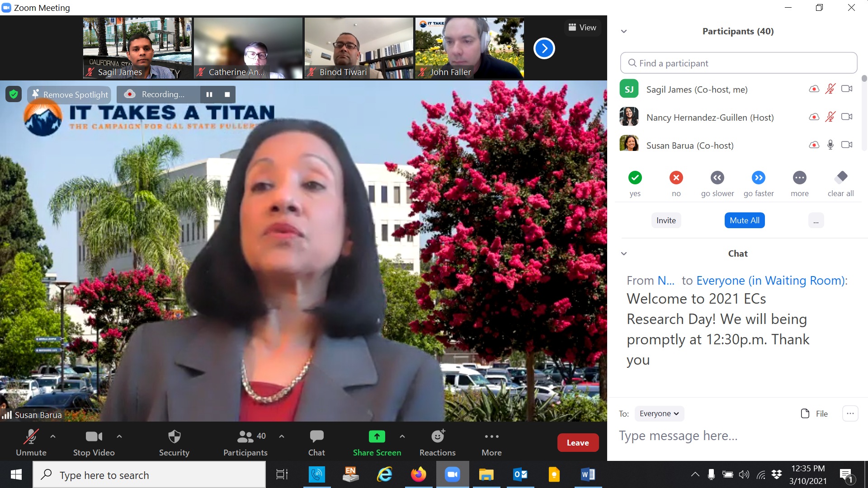Click the Invite button
The image size is (868, 488).
pyautogui.click(x=666, y=221)
